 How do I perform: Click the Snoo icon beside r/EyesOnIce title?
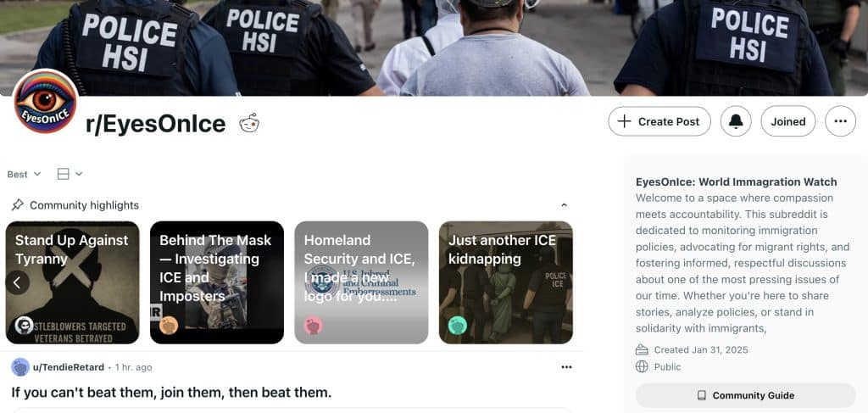(249, 124)
